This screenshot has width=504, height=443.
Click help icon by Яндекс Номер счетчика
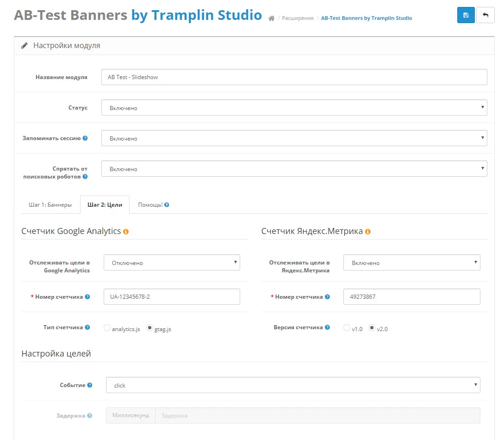click(x=327, y=297)
